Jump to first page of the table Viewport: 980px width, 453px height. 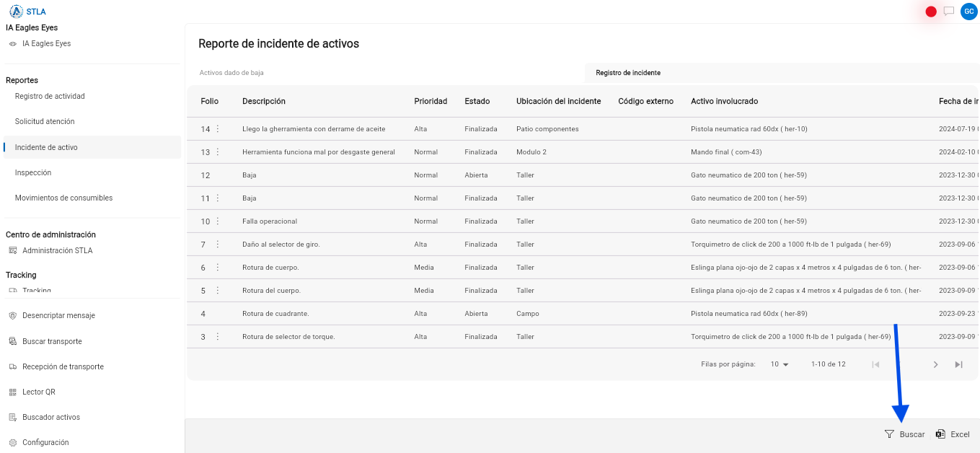point(875,364)
